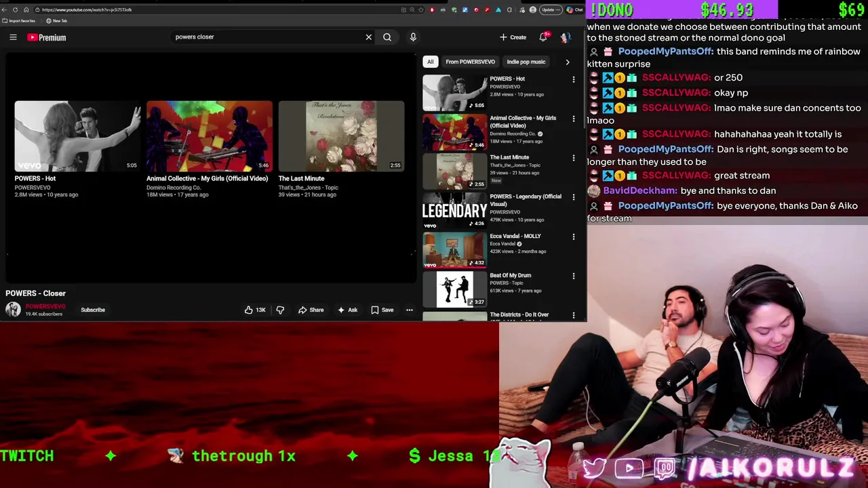Screen dimensions: 868x488
Task: Dislike the POWERS - Closer video
Action: [x=280, y=310]
